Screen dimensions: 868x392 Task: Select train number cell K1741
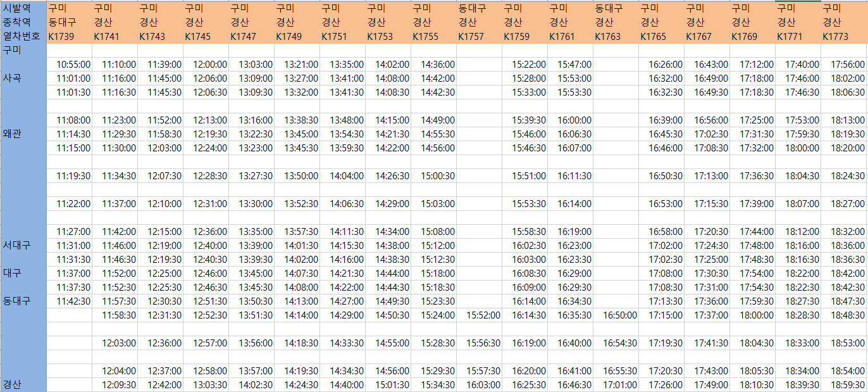(115, 36)
